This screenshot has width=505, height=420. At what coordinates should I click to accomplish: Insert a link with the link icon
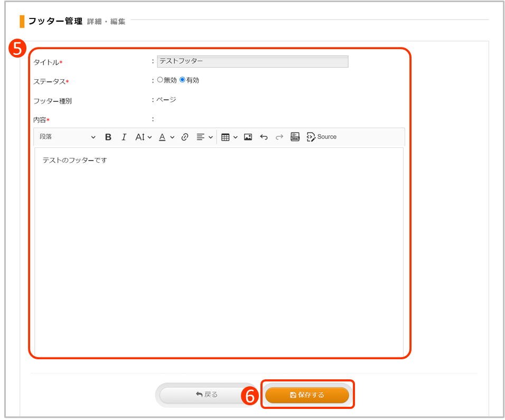point(184,137)
